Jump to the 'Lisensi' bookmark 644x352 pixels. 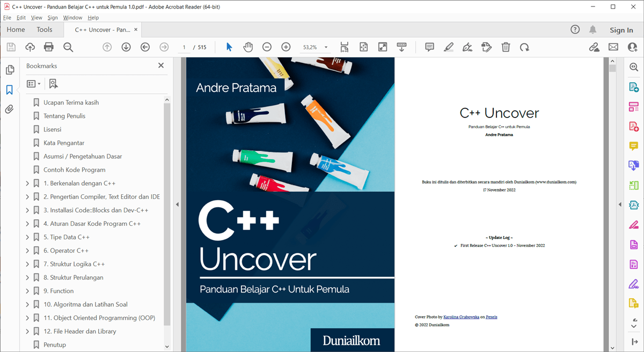pyautogui.click(x=53, y=129)
